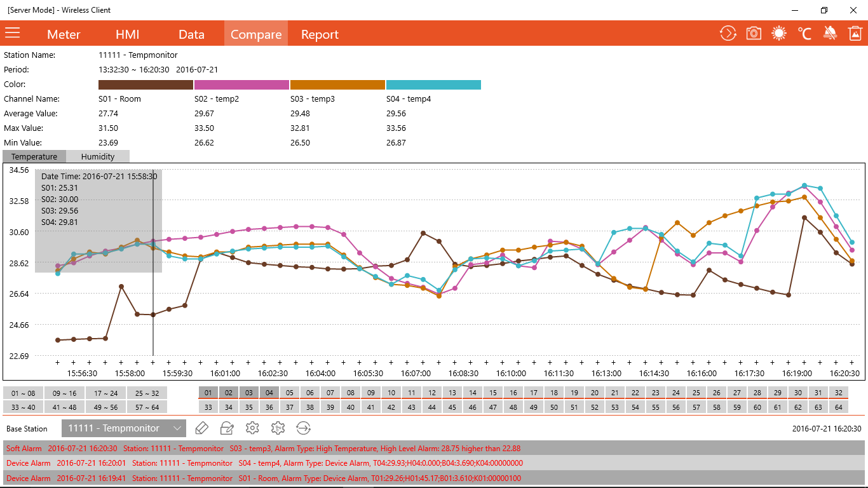
Task: Select channel 20 button
Action: point(595,393)
